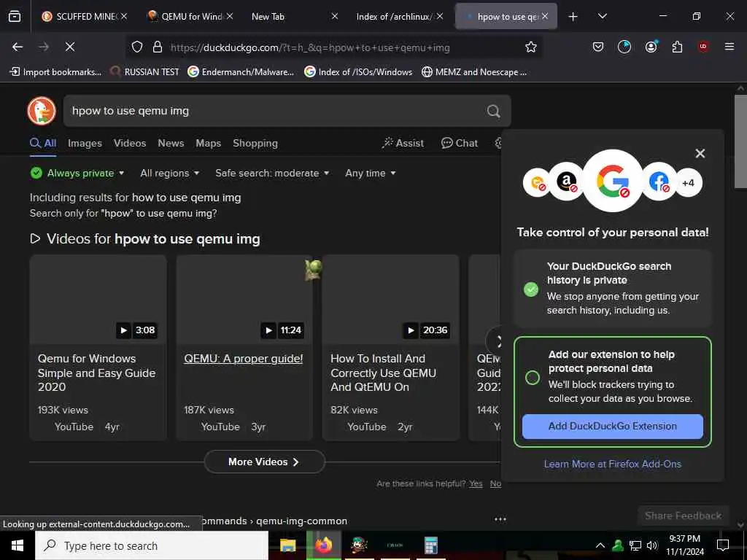Show hidden system tray icons
Viewport: 747px width, 560px height.
(x=600, y=545)
